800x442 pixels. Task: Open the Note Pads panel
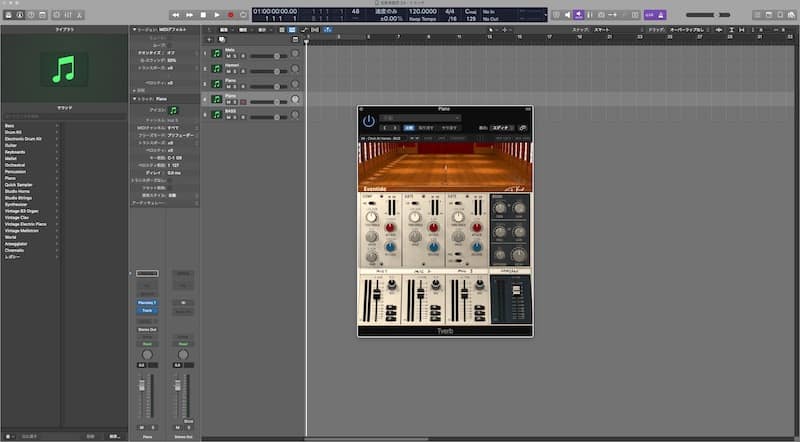click(769, 15)
